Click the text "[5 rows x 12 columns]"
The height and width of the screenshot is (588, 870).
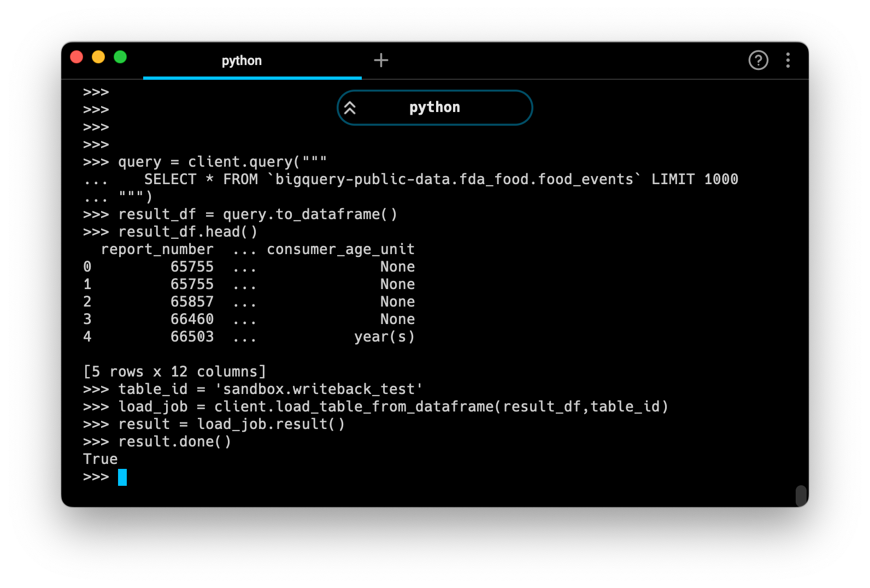(x=175, y=372)
